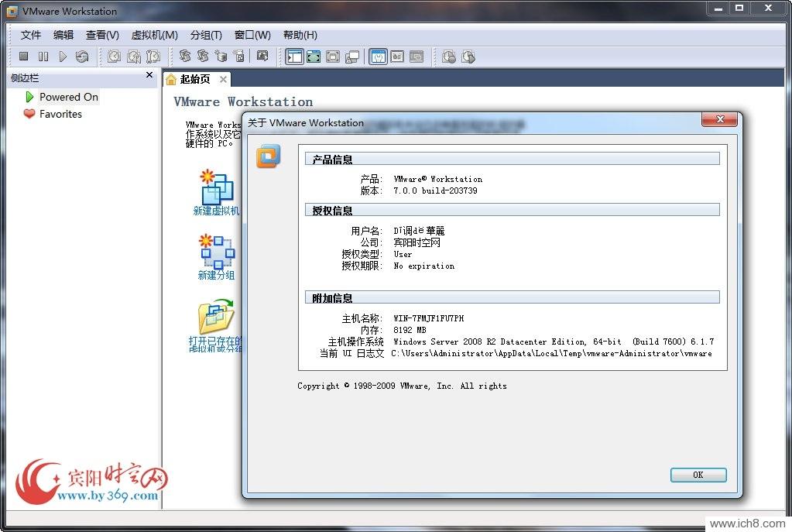Toggle the summary view wrench icon

coord(378,57)
